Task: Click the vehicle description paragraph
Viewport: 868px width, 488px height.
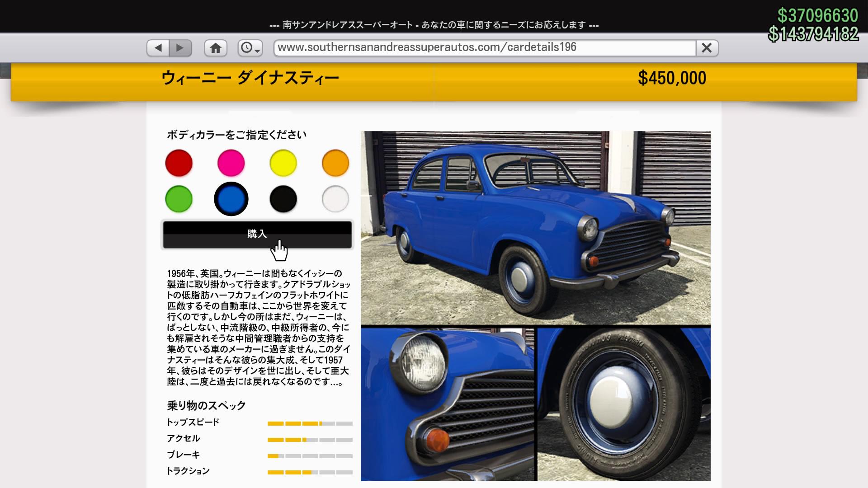Action: coord(259,328)
